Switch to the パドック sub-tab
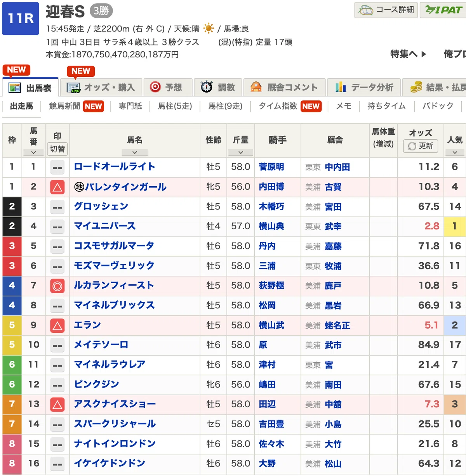Image resolution: width=466 pixels, height=476 pixels. coord(438,106)
